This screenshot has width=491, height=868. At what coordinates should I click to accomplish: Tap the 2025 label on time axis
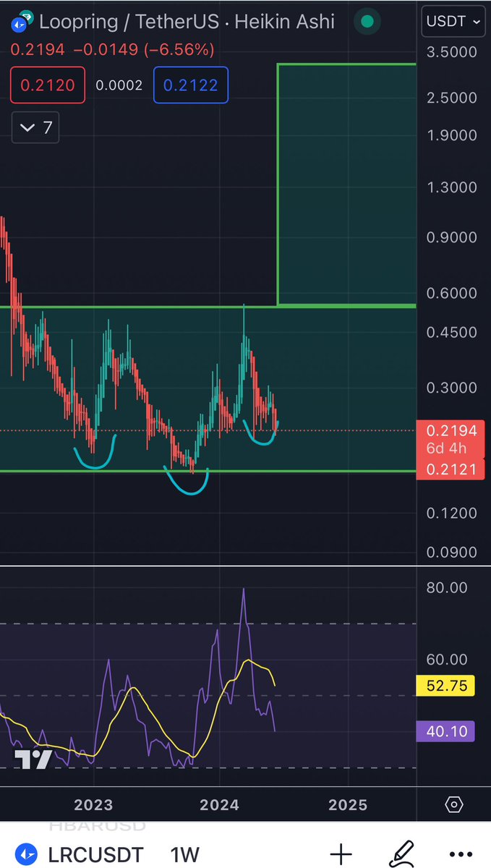coord(347,805)
